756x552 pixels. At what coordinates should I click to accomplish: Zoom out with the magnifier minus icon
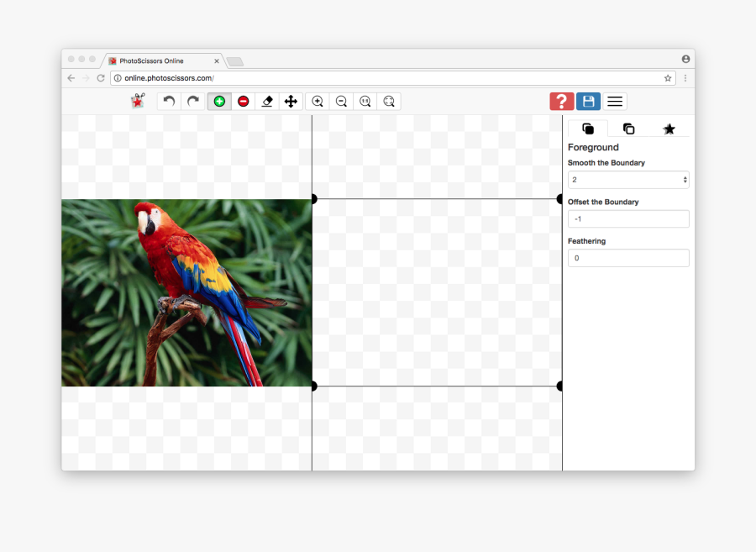click(x=341, y=101)
